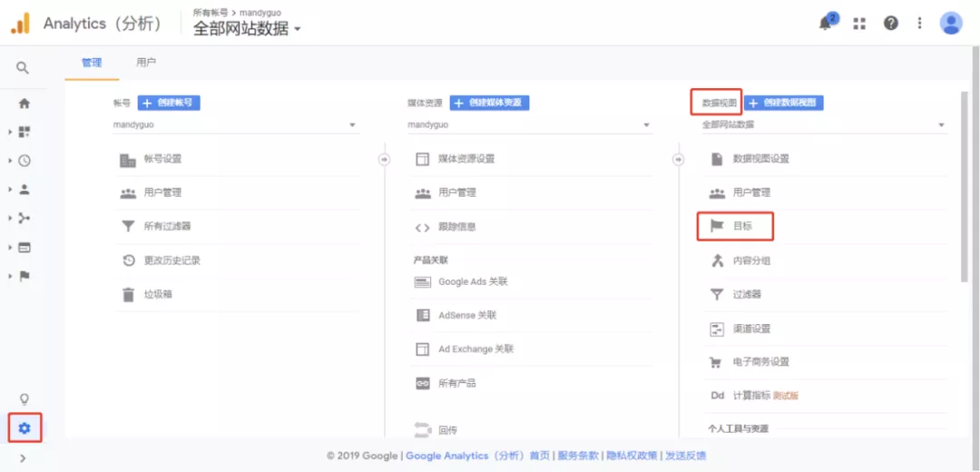Click the vertical scrollbar on the right
The image size is (980, 472).
(x=964, y=182)
